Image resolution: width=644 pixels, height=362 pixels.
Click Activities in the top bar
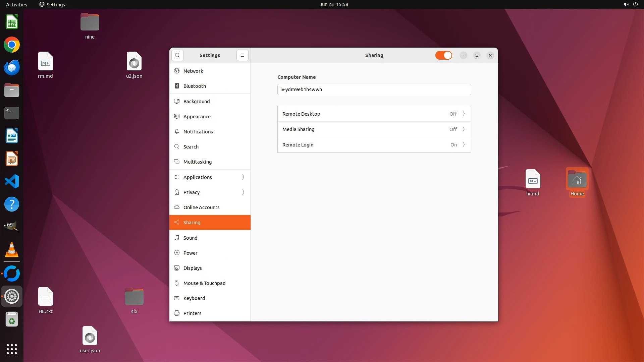16,4
